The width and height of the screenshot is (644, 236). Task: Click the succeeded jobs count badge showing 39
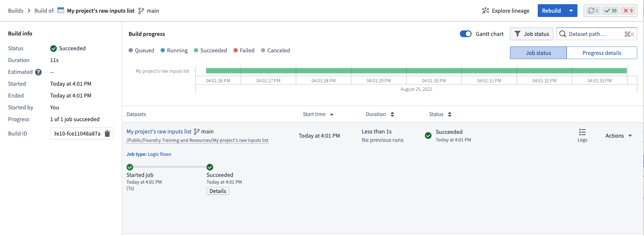(610, 11)
